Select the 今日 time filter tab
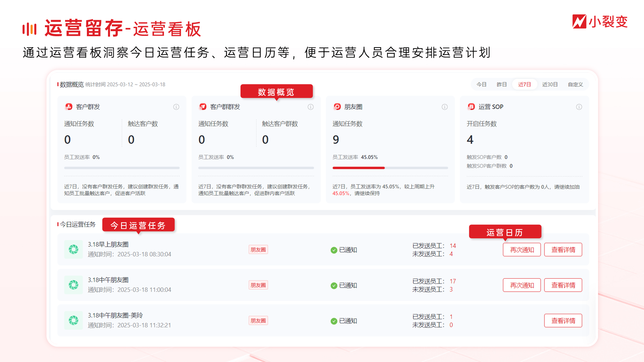This screenshot has height=362, width=644. [x=481, y=84]
